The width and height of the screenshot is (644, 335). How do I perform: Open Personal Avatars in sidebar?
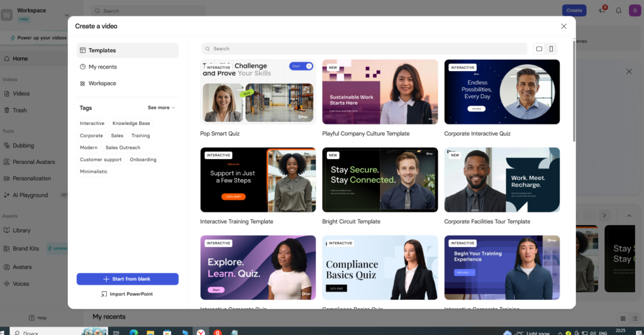[x=34, y=162]
